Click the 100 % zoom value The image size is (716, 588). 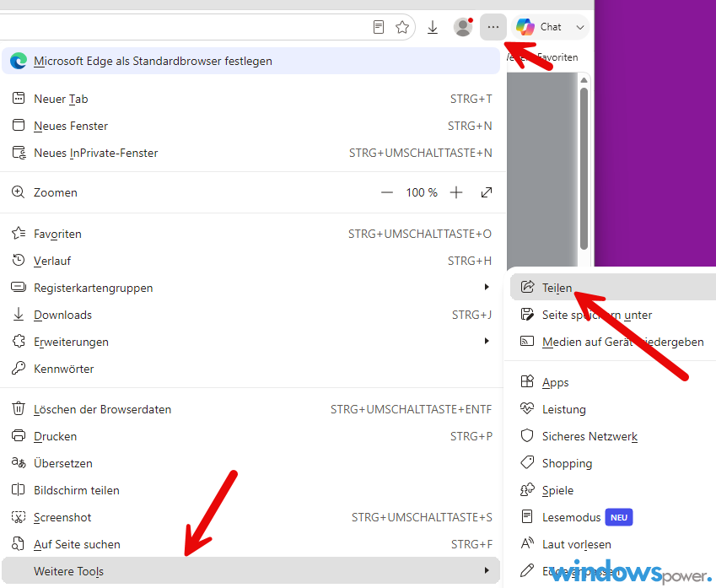click(x=422, y=192)
